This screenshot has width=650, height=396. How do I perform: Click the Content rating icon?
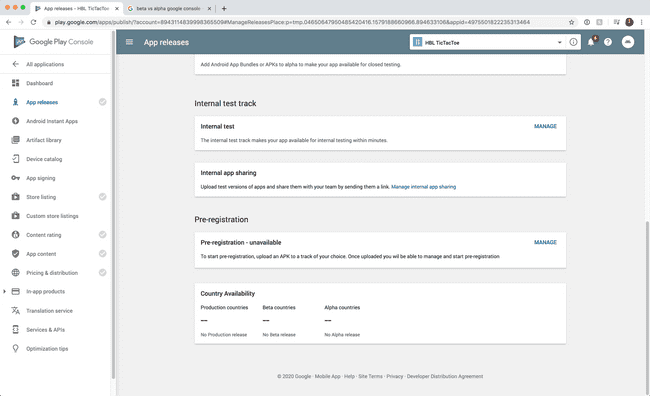pyautogui.click(x=16, y=235)
